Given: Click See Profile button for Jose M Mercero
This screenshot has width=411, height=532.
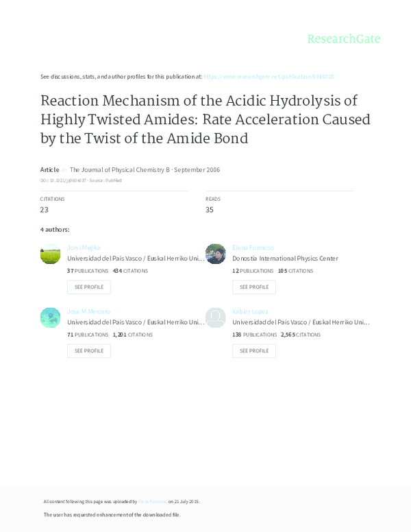Looking at the screenshot, I should (89, 350).
